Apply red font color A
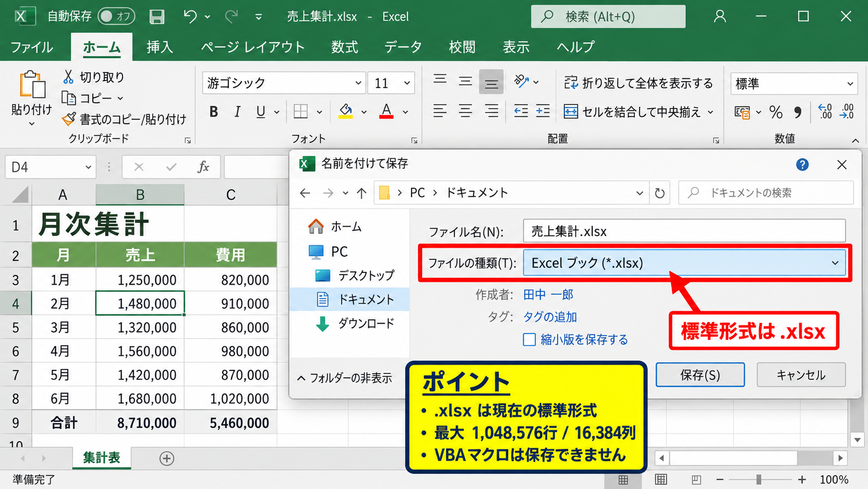The image size is (868, 489). (386, 111)
